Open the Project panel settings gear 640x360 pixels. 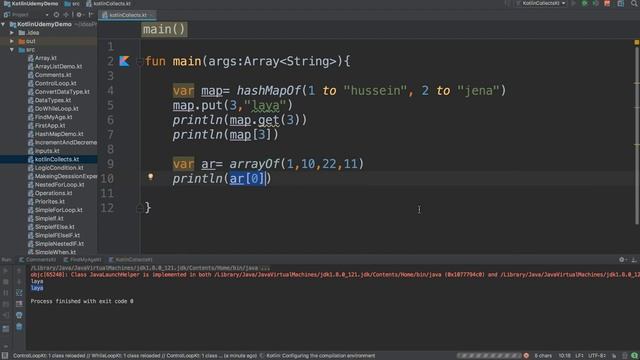[x=79, y=15]
